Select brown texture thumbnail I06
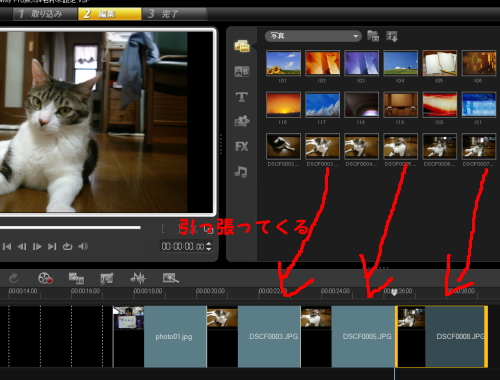This screenshot has height=380, width=500. (479, 63)
